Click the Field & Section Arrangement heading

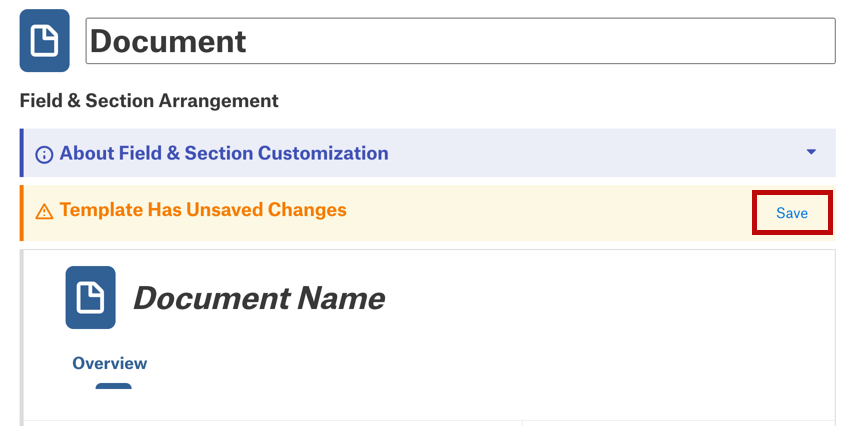(x=149, y=101)
